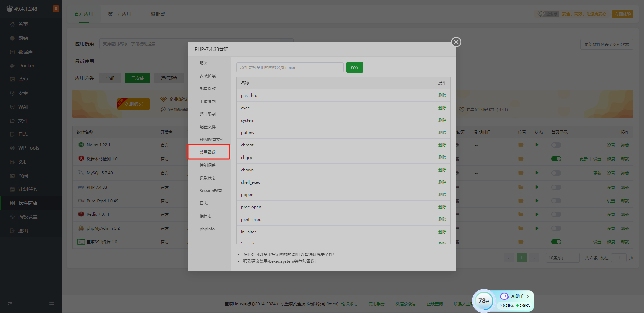Viewport: 644px width, 313px height.
Task: Click the play status icon in the Nginx row
Action: tap(537, 145)
